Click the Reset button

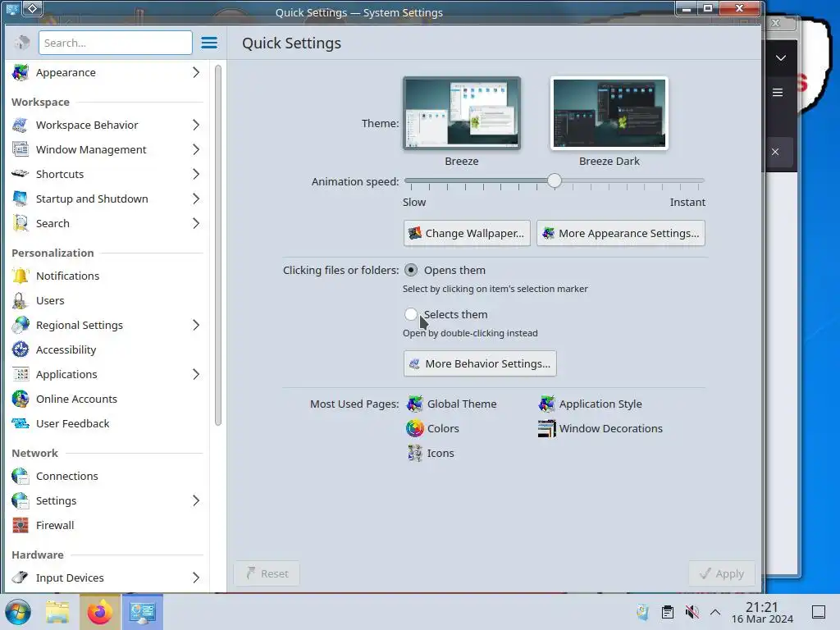coord(267,573)
